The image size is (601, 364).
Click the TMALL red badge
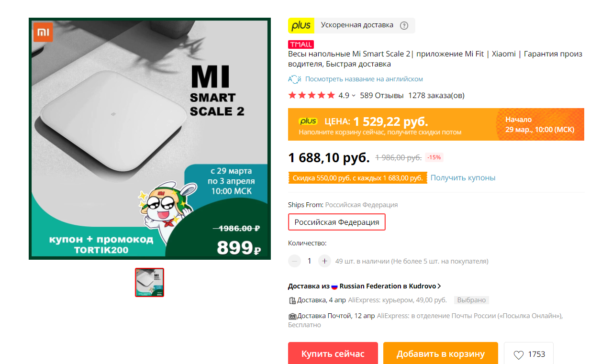coord(301,44)
